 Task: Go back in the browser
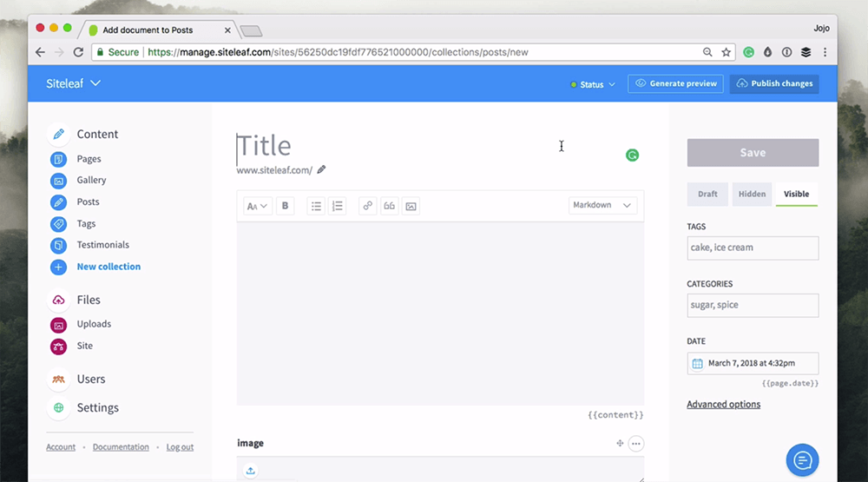click(x=41, y=52)
